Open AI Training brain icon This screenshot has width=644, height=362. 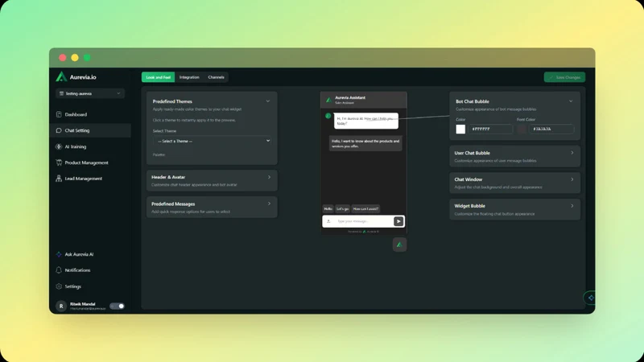click(x=59, y=146)
